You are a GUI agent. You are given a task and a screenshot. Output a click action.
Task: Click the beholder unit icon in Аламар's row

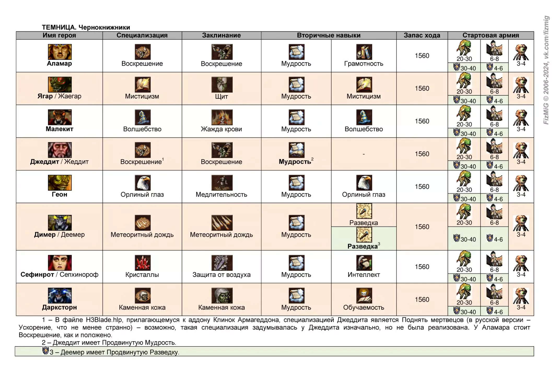tap(521, 52)
